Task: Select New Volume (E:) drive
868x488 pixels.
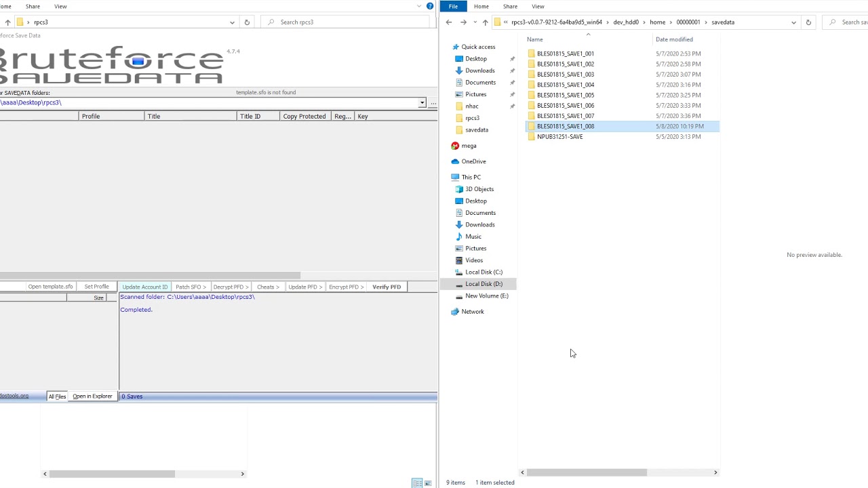Action: [x=486, y=296]
